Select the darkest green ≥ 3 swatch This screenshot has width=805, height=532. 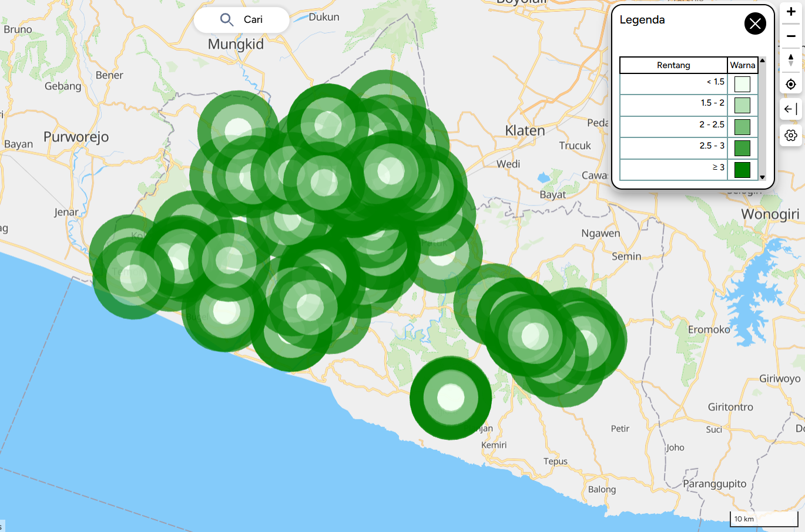point(742,170)
